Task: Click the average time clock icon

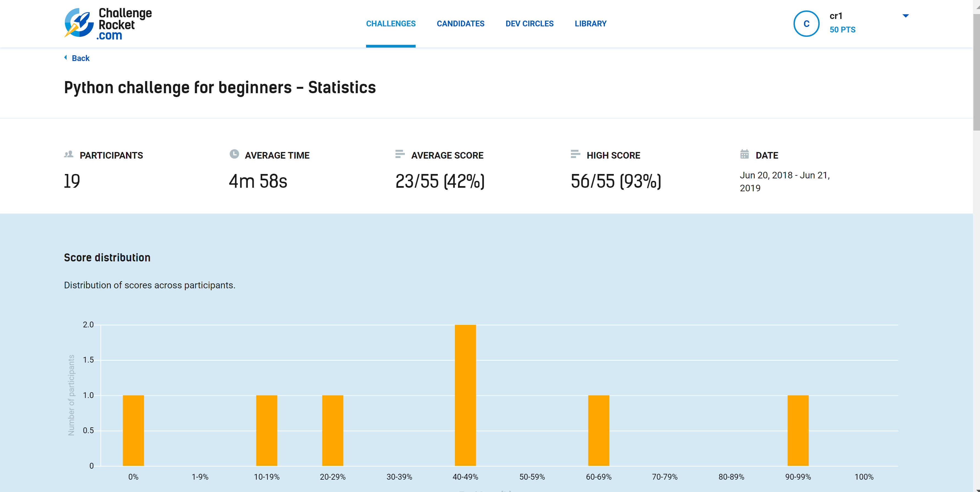Action: pos(234,154)
